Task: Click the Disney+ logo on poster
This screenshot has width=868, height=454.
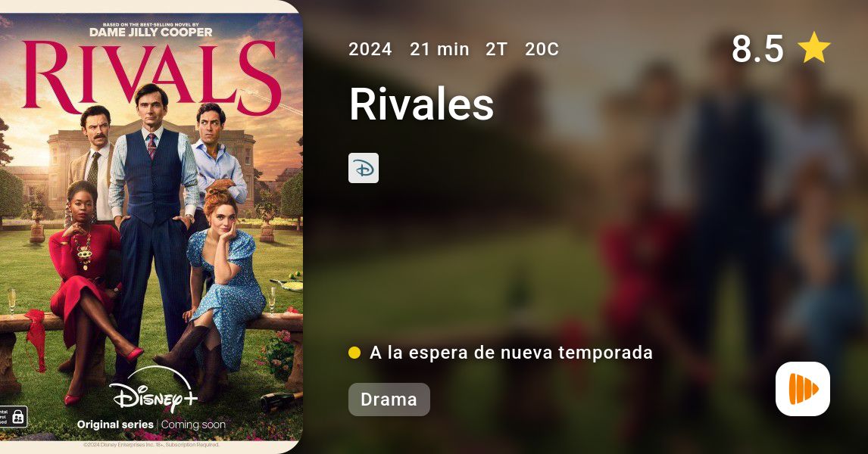Action: click(x=153, y=393)
